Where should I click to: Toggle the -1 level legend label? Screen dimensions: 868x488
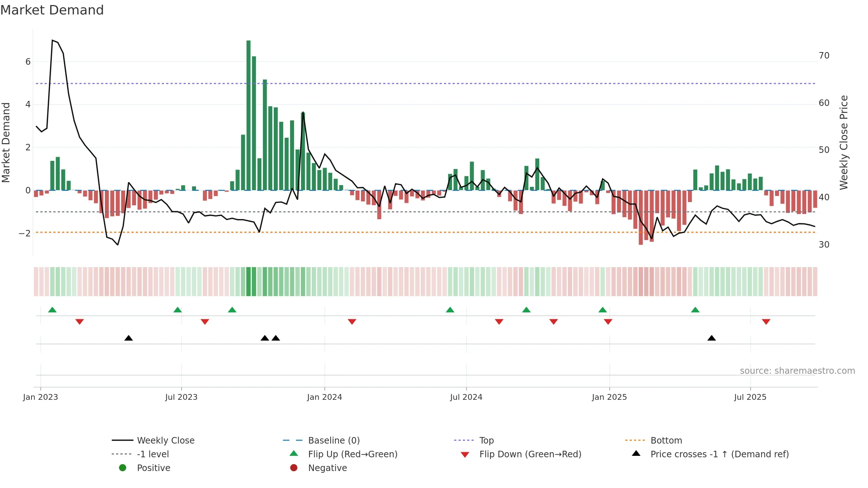(153, 454)
